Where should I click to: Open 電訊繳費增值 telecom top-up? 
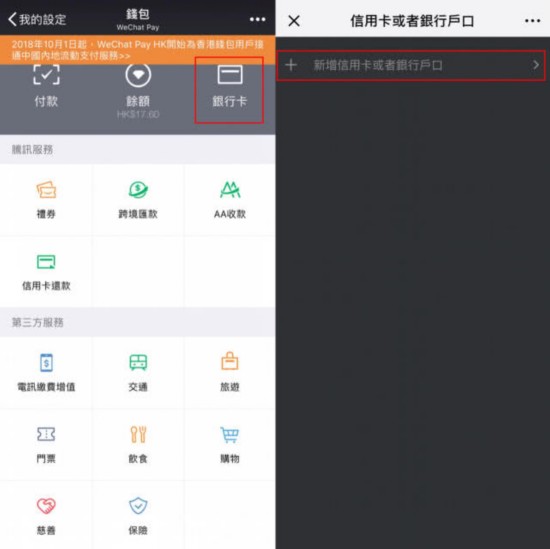coord(46,373)
